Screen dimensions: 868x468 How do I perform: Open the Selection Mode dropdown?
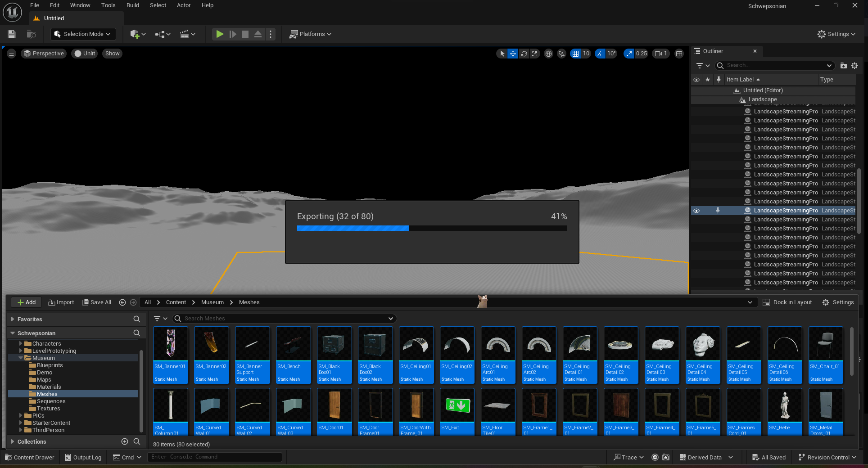(x=83, y=34)
